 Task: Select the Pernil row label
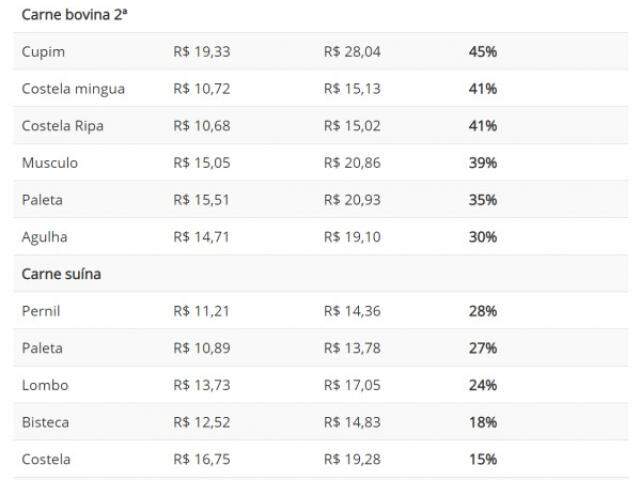[x=41, y=311]
